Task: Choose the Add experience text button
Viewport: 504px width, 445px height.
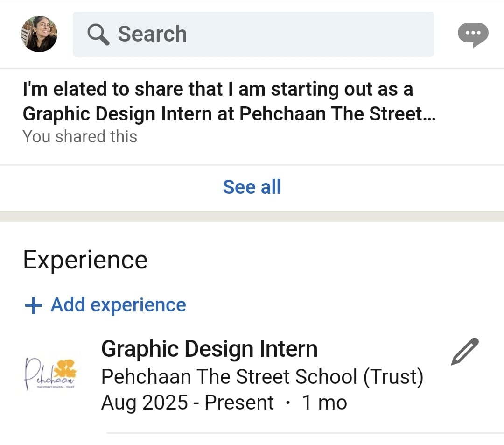Action: click(x=118, y=305)
